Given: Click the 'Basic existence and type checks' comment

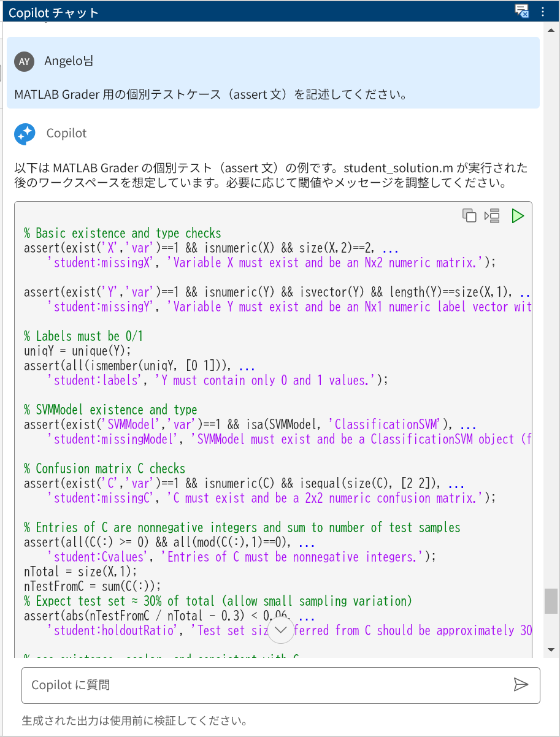Looking at the screenshot, I should click(123, 233).
